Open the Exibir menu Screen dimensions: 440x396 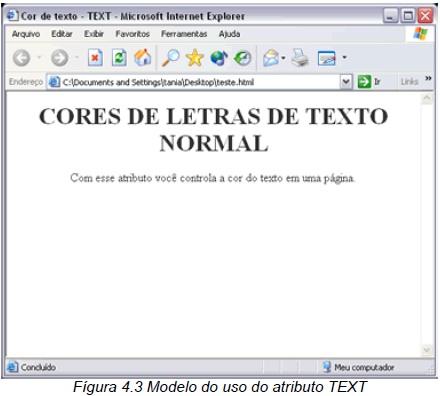pos(94,34)
